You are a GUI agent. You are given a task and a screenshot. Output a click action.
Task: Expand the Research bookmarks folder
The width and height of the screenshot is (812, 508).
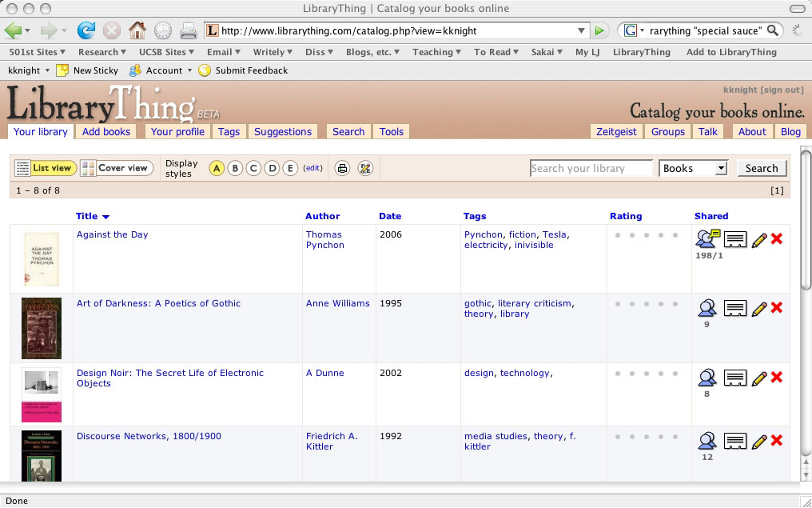pyautogui.click(x=102, y=52)
